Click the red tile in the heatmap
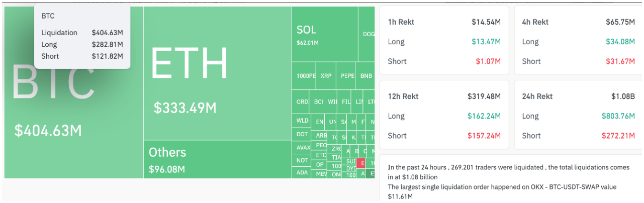The image size is (644, 203). pos(361,163)
